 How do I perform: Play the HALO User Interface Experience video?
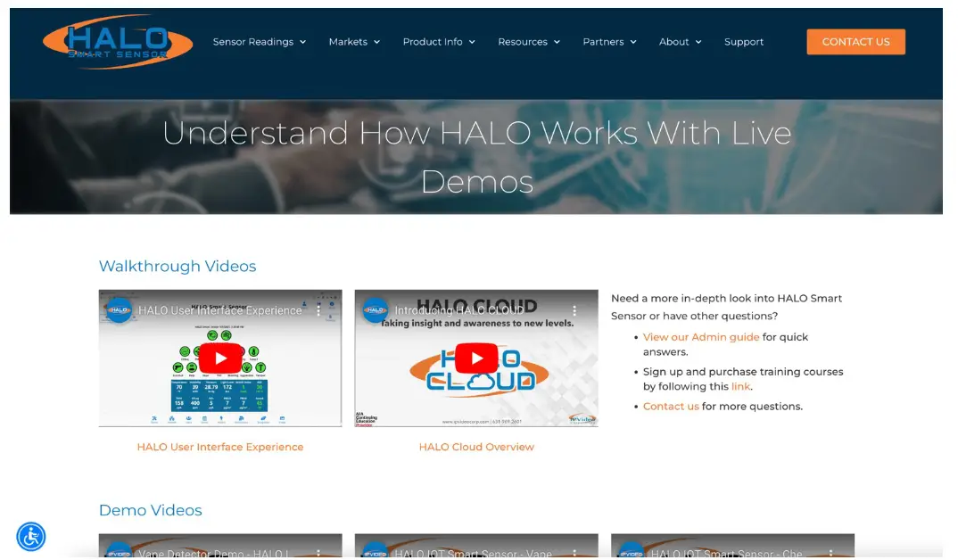219,358
